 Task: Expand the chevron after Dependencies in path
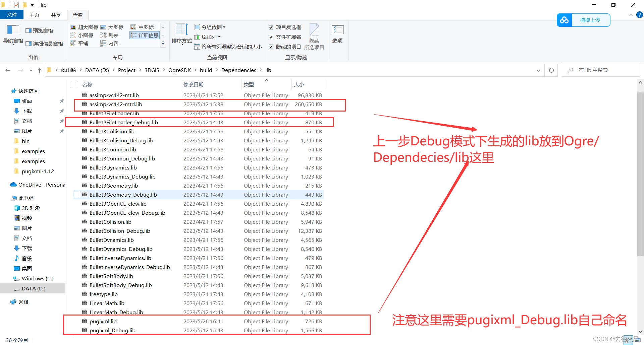tap(261, 70)
